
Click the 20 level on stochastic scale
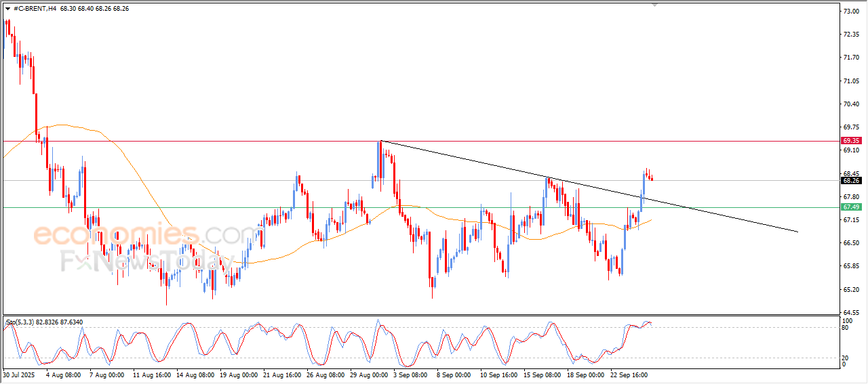pos(845,358)
